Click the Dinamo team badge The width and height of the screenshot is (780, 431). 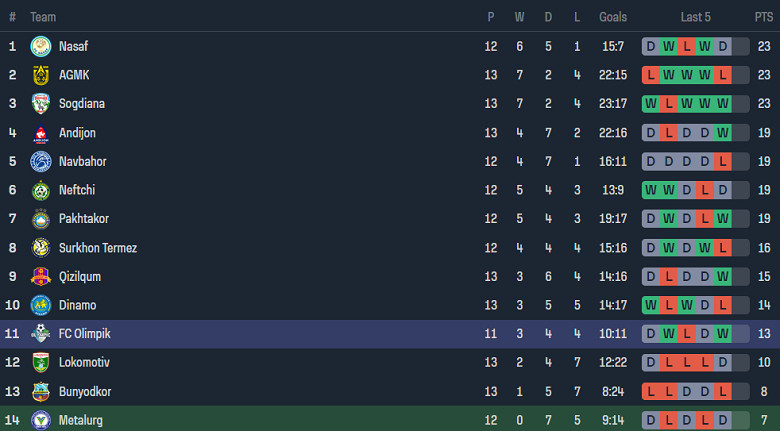[x=41, y=306]
